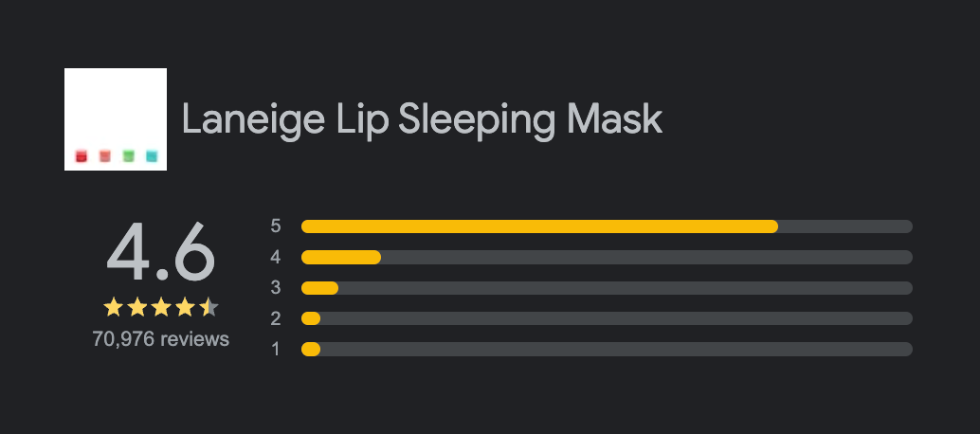Click the half-filled fifth star
This screenshot has width=980, height=434.
(x=209, y=306)
